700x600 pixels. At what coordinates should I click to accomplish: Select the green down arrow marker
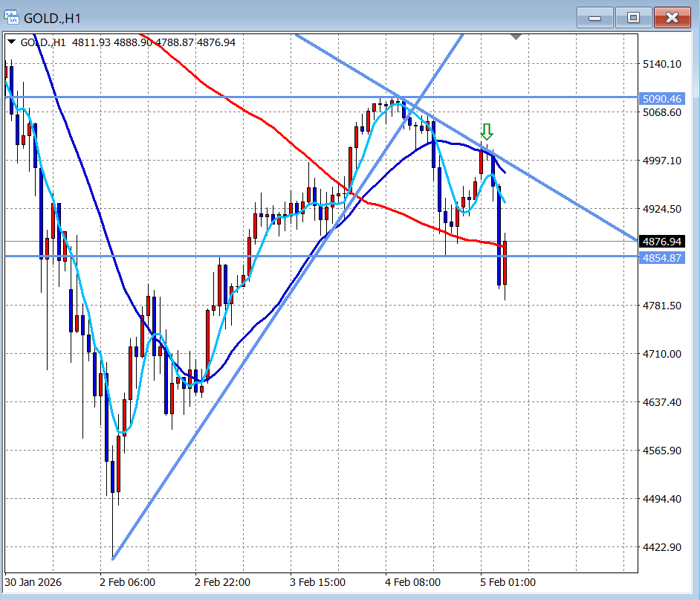pos(486,132)
